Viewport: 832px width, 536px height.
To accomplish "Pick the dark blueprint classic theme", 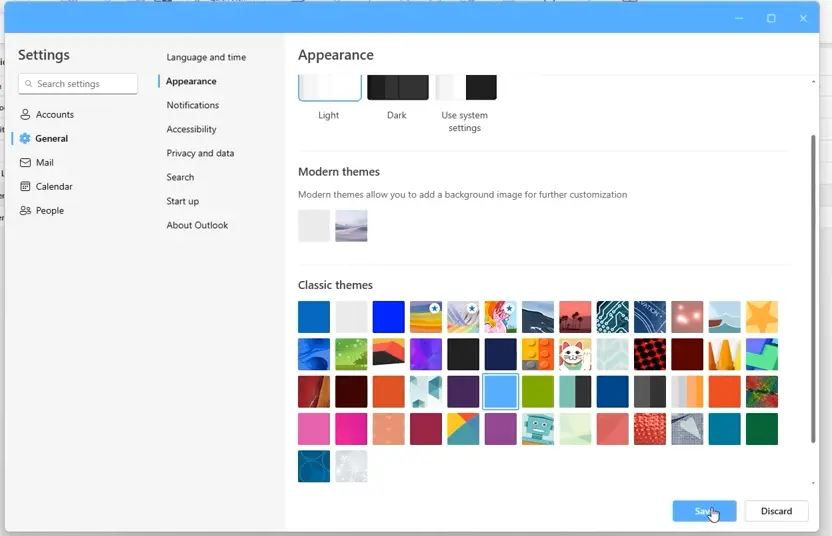I will point(650,317).
